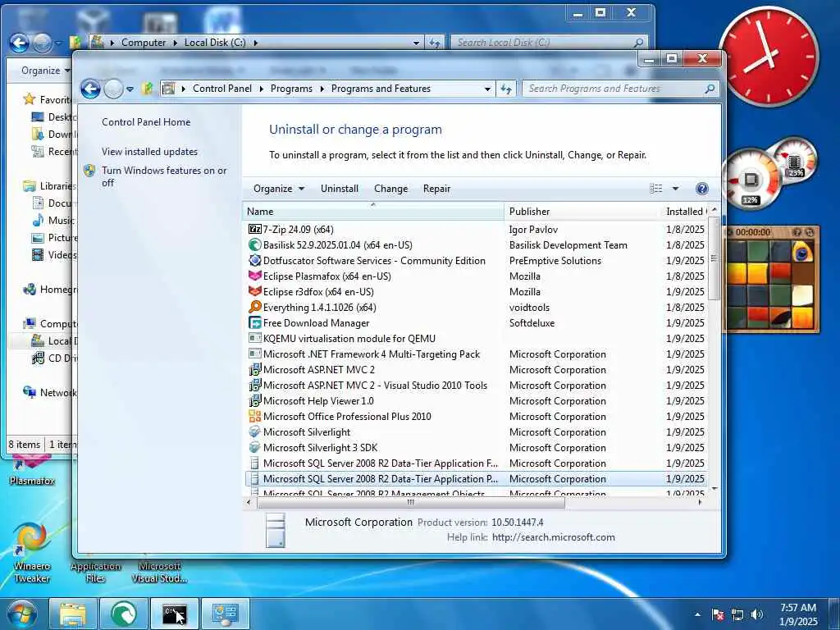Screen dimensions: 840x630
Task: Open Windows Explorer from the taskbar
Action: click(x=73, y=614)
